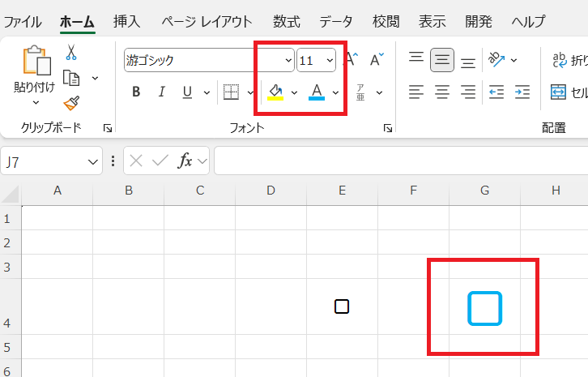Expand the Name Box dropdown for J7

[x=92, y=161]
